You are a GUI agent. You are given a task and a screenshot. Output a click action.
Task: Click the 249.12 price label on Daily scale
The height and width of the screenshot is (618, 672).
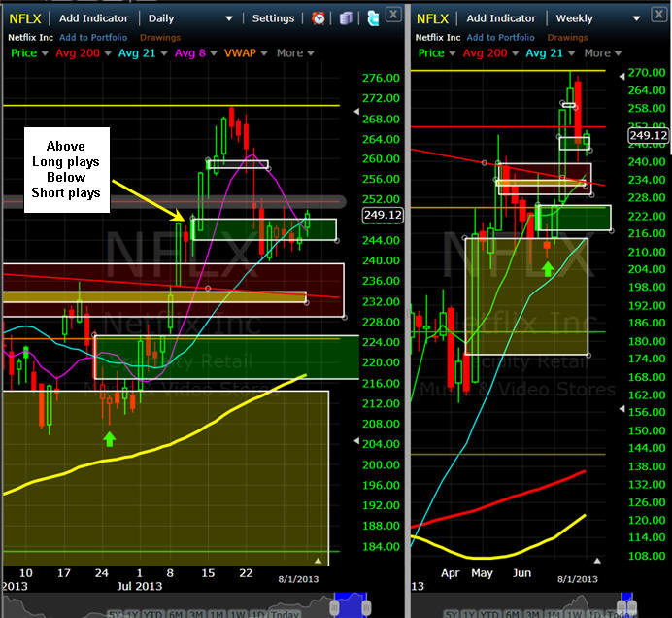[x=383, y=215]
